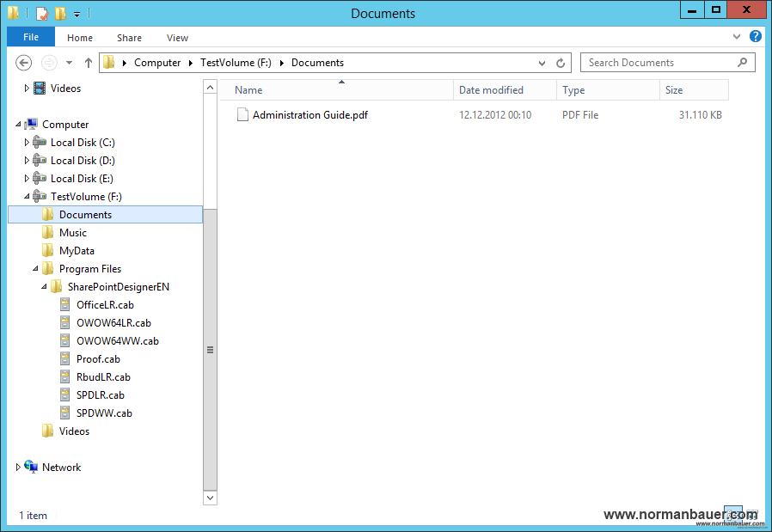Expand the ribbon using the chevron
Image resolution: width=772 pixels, height=532 pixels.
[x=737, y=37]
